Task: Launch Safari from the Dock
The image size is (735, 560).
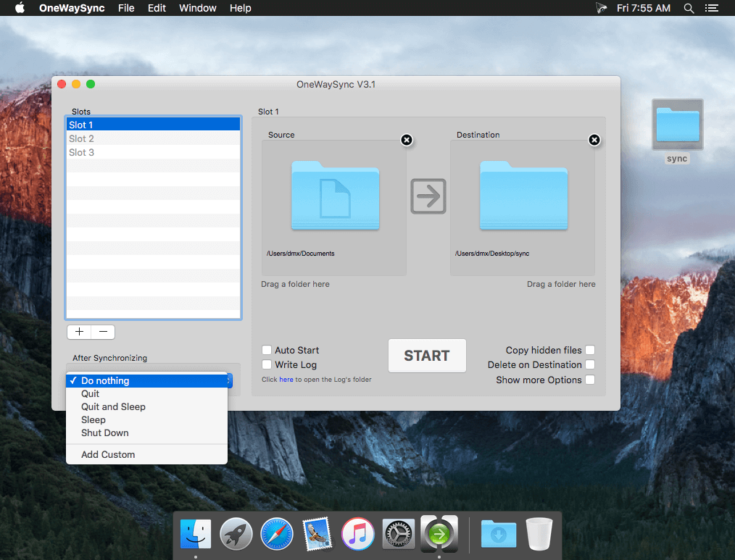Action: tap(277, 534)
